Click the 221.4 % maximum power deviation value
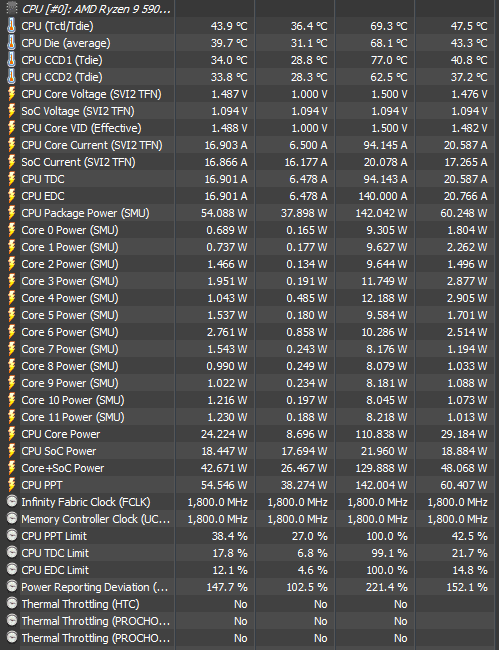 [388, 587]
